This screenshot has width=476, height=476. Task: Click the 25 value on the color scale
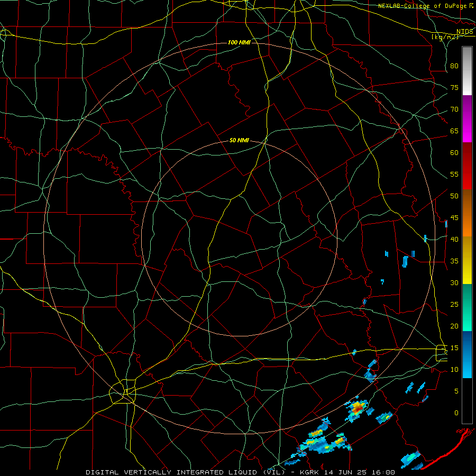pos(454,304)
